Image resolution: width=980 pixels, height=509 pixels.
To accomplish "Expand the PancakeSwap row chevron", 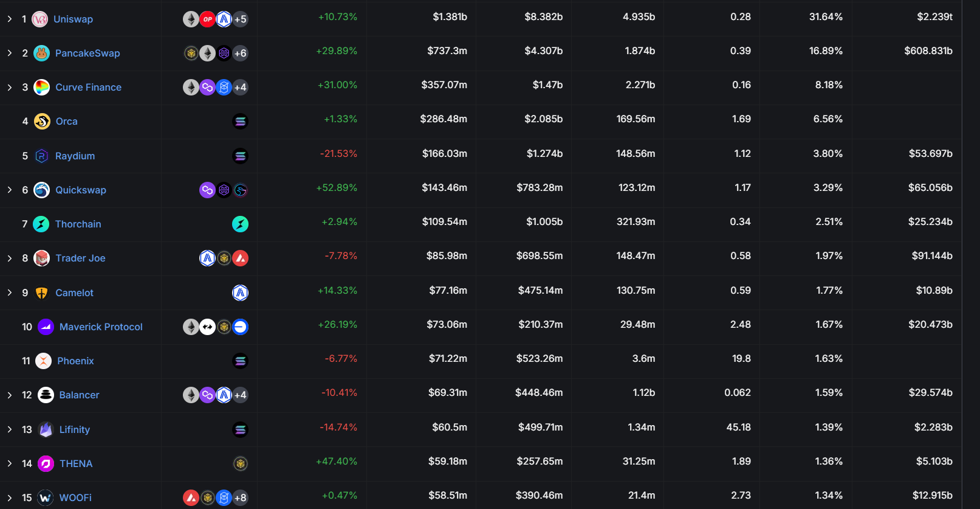I will (9, 53).
